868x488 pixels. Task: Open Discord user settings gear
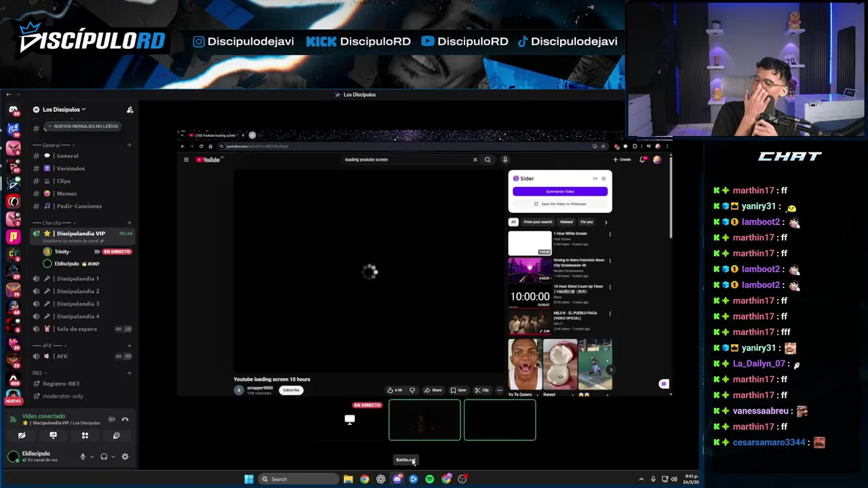pos(125,457)
